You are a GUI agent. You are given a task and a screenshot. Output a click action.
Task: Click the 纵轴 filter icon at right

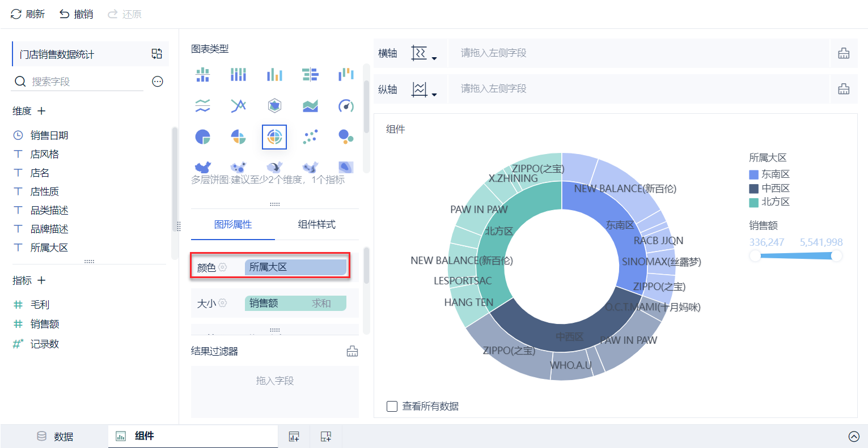tap(844, 89)
